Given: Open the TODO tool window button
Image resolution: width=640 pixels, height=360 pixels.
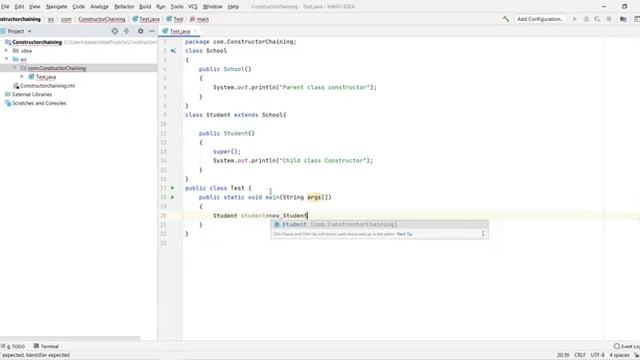Looking at the screenshot, I should coord(13,346).
